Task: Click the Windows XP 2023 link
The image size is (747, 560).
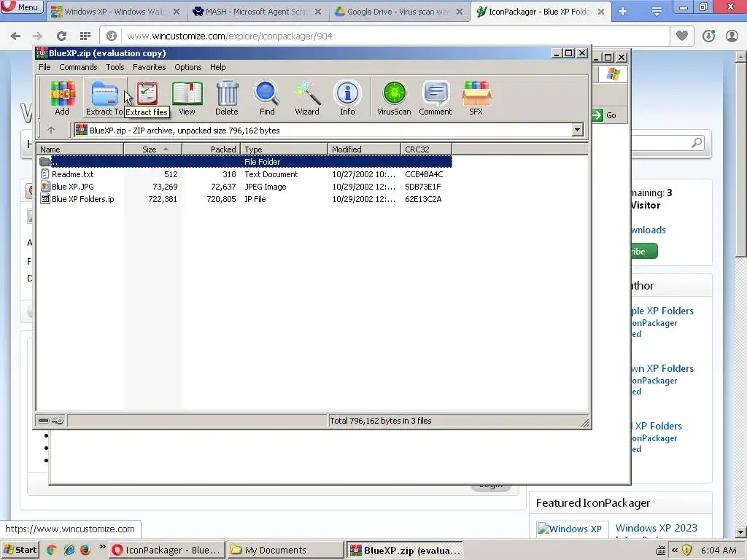Action: (656, 528)
